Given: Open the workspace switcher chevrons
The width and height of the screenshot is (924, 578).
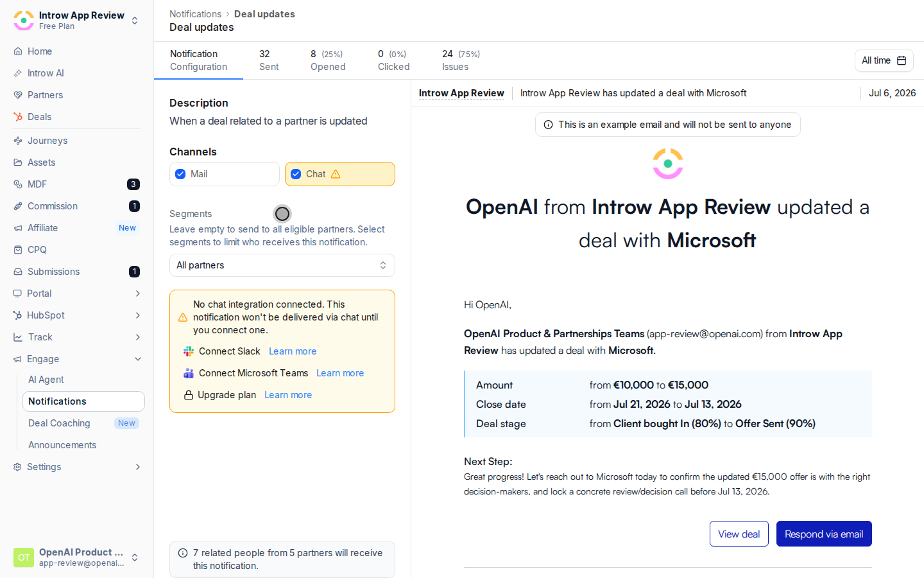Looking at the screenshot, I should [135, 21].
